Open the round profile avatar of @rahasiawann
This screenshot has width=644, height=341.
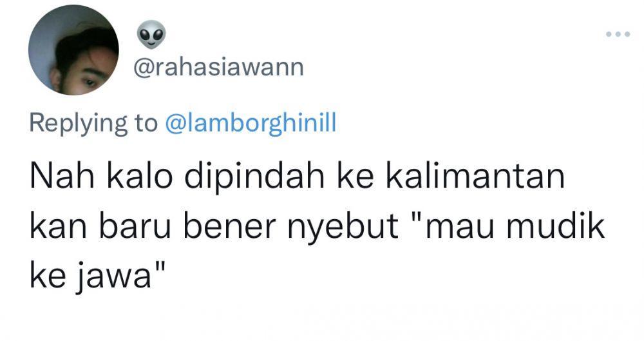point(73,50)
